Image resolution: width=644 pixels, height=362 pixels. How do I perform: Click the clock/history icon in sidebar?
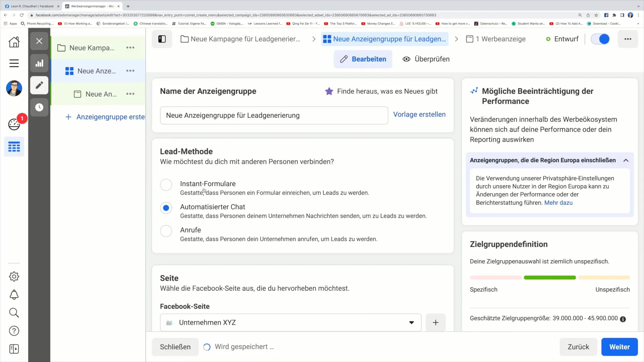39,107
